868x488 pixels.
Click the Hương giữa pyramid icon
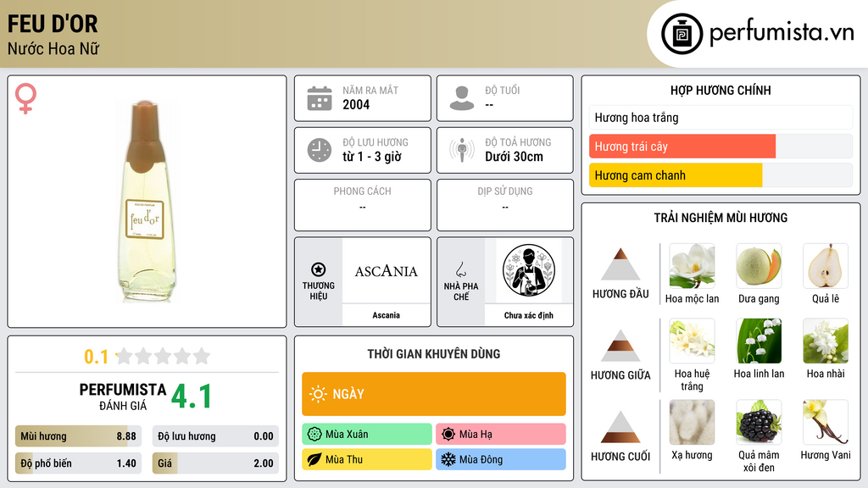point(620,346)
